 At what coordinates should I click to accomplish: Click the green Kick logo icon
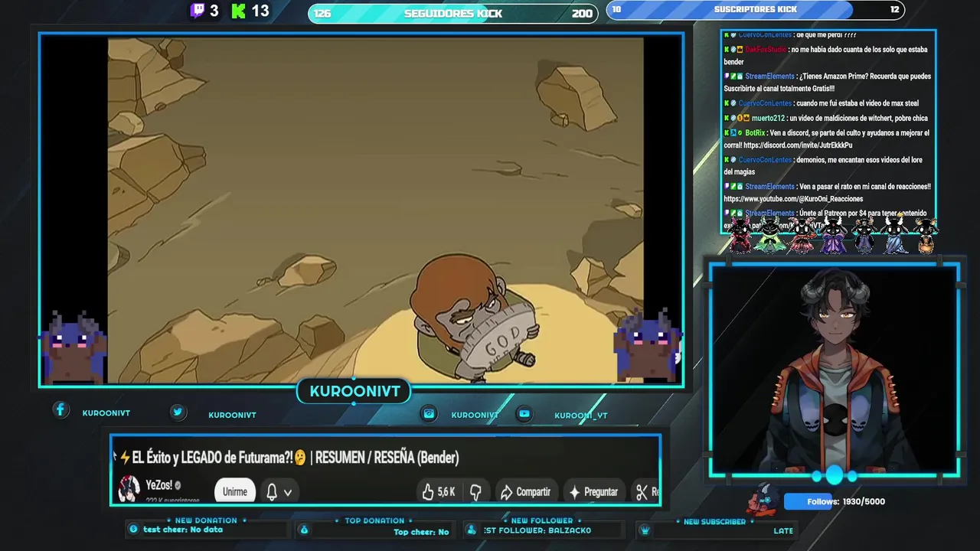[x=239, y=11]
